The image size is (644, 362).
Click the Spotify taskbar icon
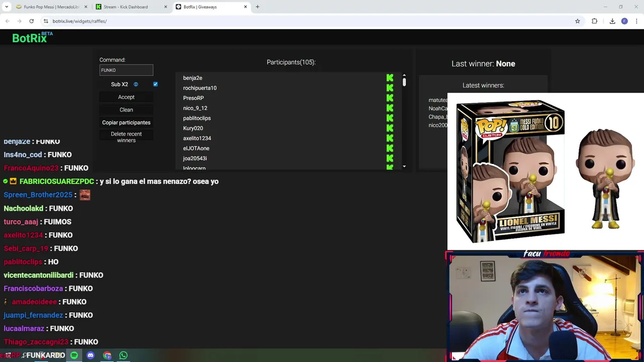point(74,355)
